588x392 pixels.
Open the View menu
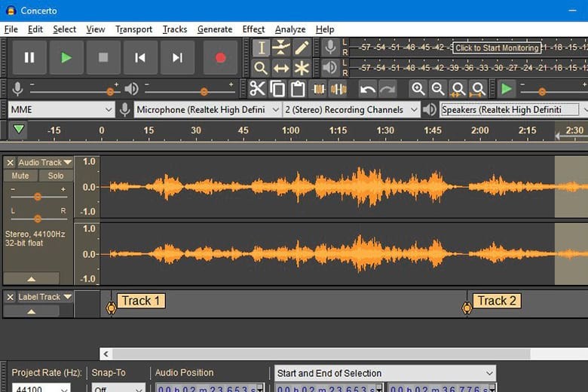click(96, 29)
